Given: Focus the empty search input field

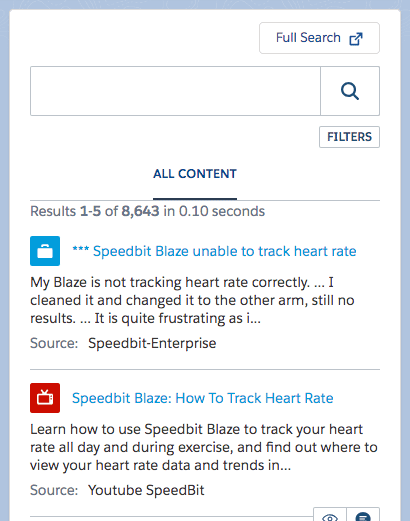Looking at the screenshot, I should tap(175, 91).
